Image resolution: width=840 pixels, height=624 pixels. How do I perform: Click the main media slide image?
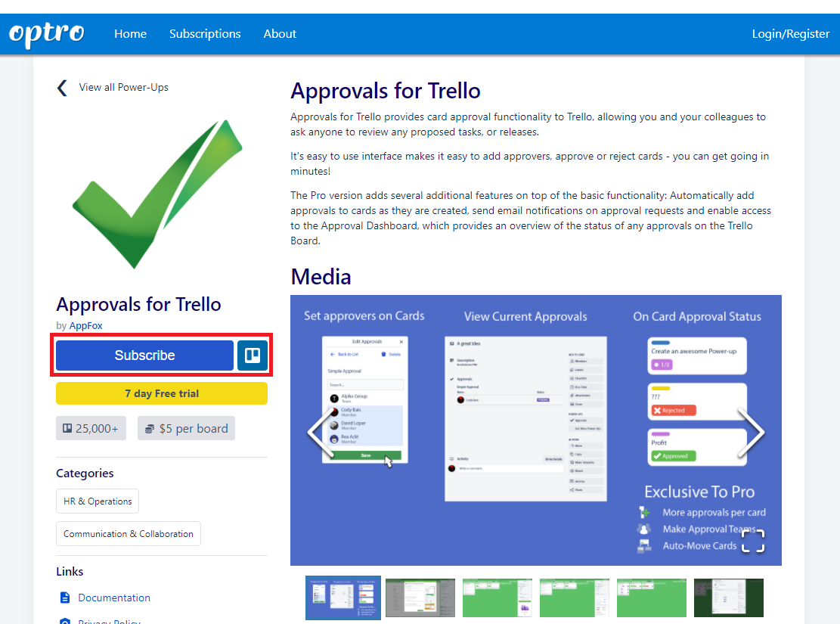click(x=536, y=430)
